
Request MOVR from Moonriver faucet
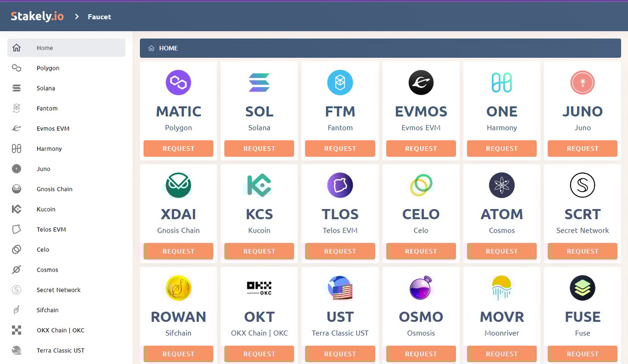point(502,354)
